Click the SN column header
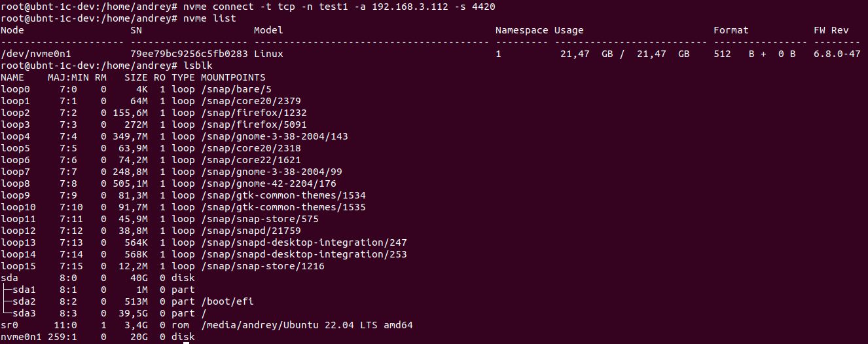The width and height of the screenshot is (868, 344). [136, 30]
